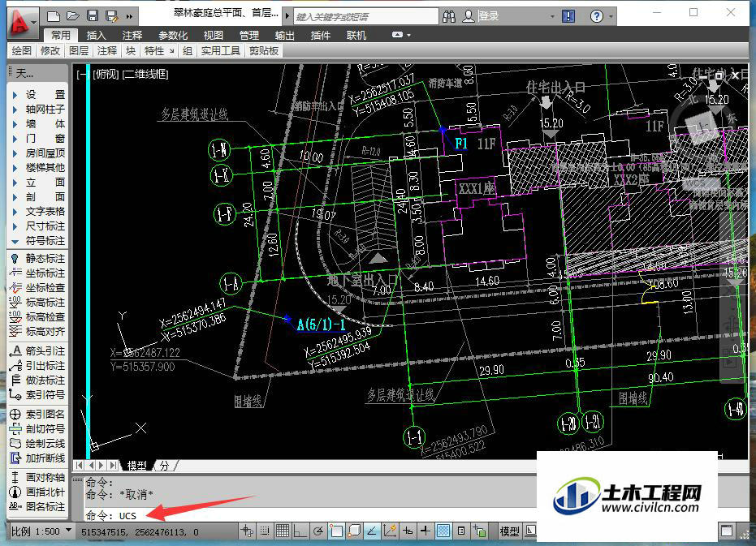The image size is (756, 546).
Task: Switch to the 视图 ribbon tab
Action: coord(213,35)
